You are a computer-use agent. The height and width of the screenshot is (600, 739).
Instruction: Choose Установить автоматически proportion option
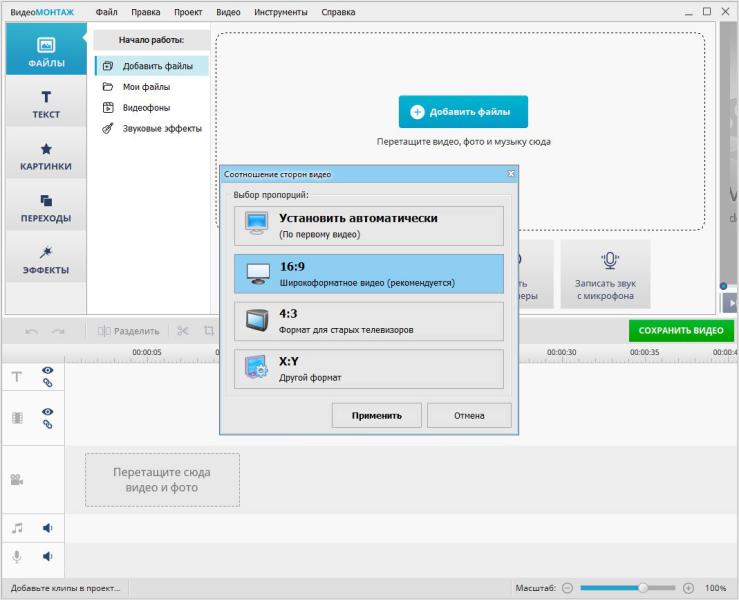coord(369,226)
